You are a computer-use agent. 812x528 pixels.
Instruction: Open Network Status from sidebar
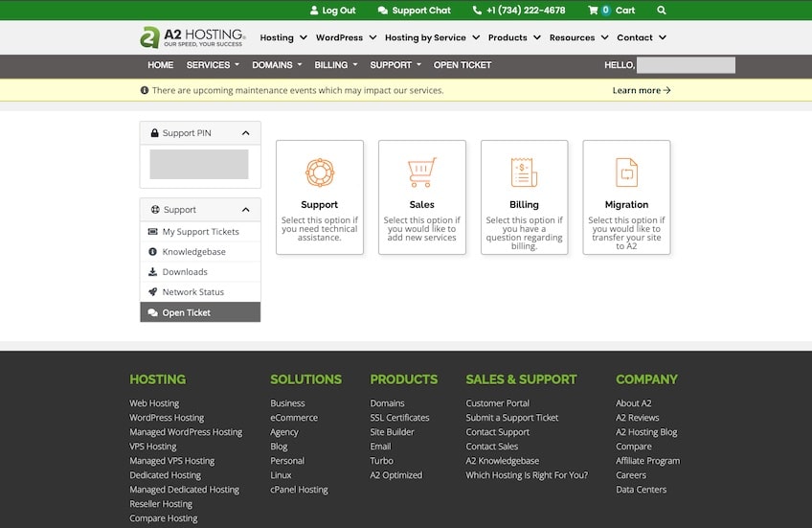coord(200,291)
